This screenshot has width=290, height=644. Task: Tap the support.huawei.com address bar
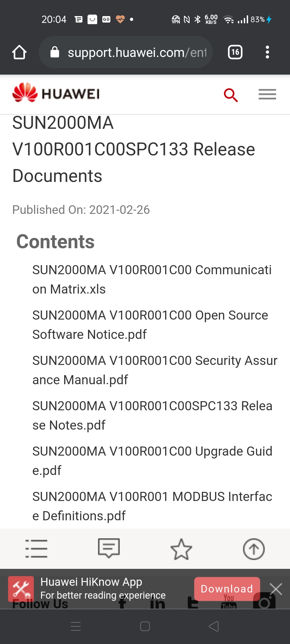tap(126, 52)
